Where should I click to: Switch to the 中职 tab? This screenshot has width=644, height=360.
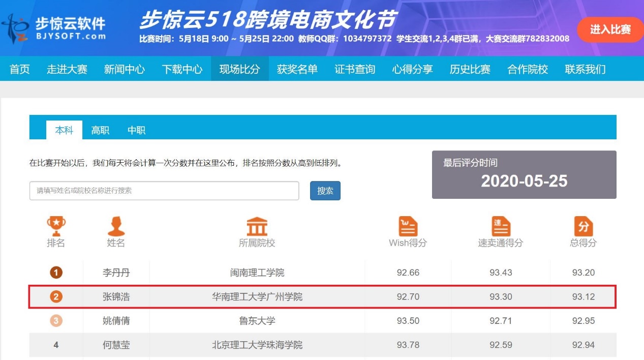(x=136, y=130)
